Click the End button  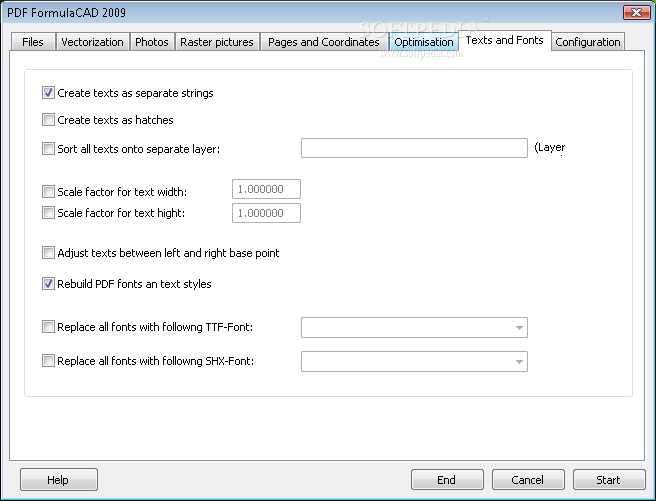(447, 479)
